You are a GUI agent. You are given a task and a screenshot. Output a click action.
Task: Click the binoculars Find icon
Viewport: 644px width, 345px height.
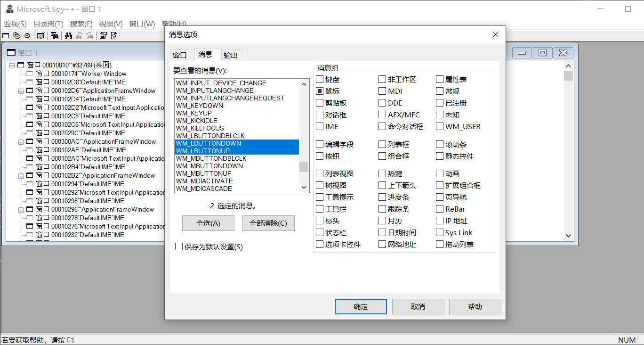tap(68, 35)
